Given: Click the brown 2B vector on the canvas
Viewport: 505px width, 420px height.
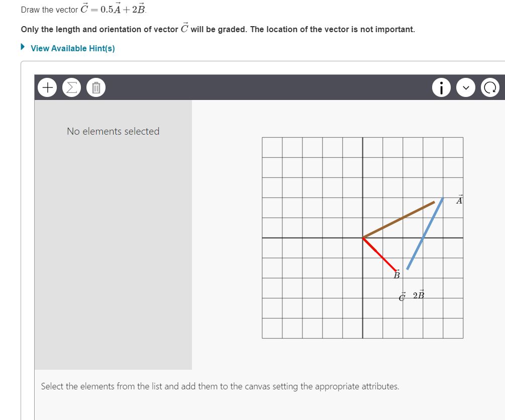Looking at the screenshot, I should click(399, 219).
